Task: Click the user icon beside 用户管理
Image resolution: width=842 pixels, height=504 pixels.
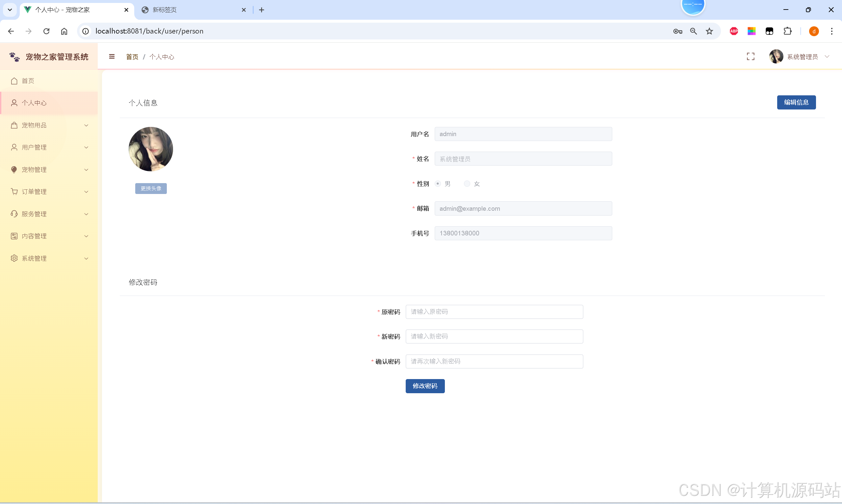Action: coord(14,147)
